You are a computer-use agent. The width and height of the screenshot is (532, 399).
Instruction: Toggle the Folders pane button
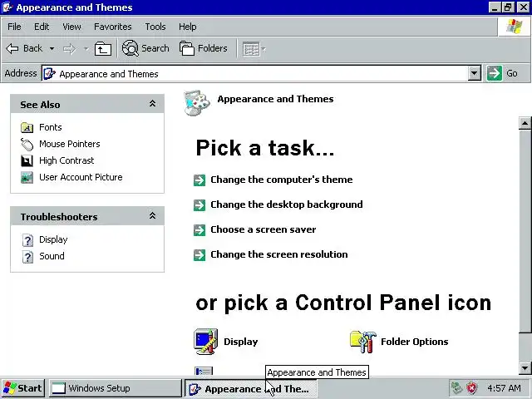click(203, 48)
